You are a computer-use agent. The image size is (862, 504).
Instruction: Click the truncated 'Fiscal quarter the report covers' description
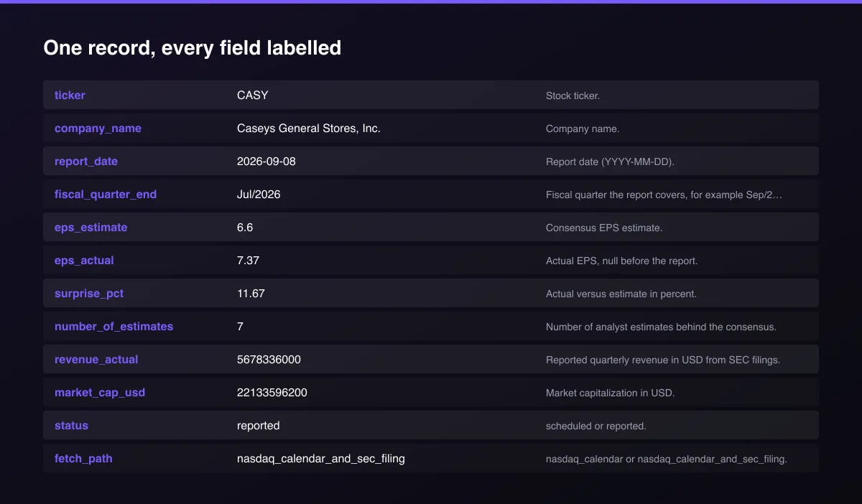664,195
